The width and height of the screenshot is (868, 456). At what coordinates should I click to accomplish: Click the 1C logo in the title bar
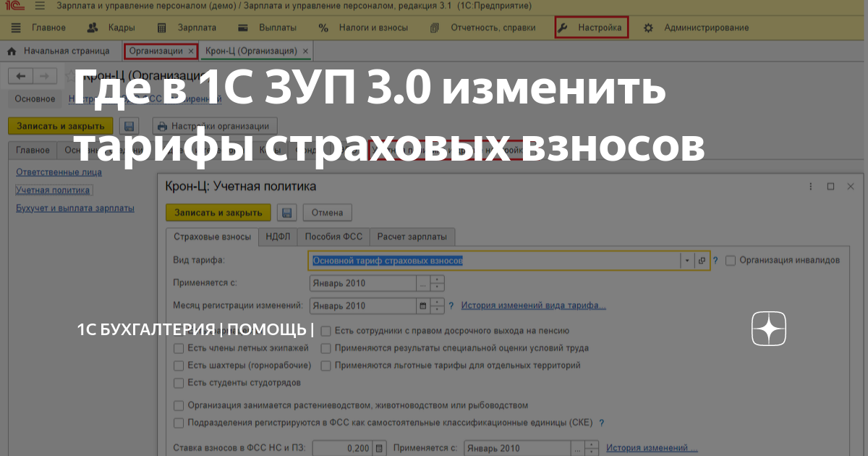(x=14, y=7)
